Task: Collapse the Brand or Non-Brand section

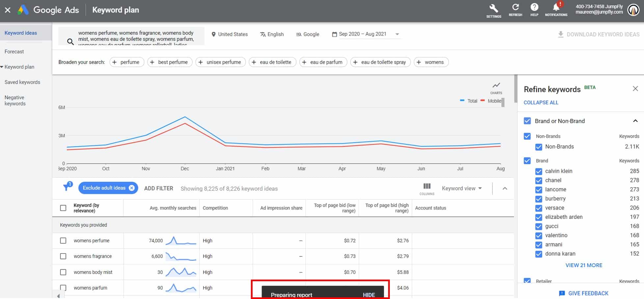Action: pos(635,121)
